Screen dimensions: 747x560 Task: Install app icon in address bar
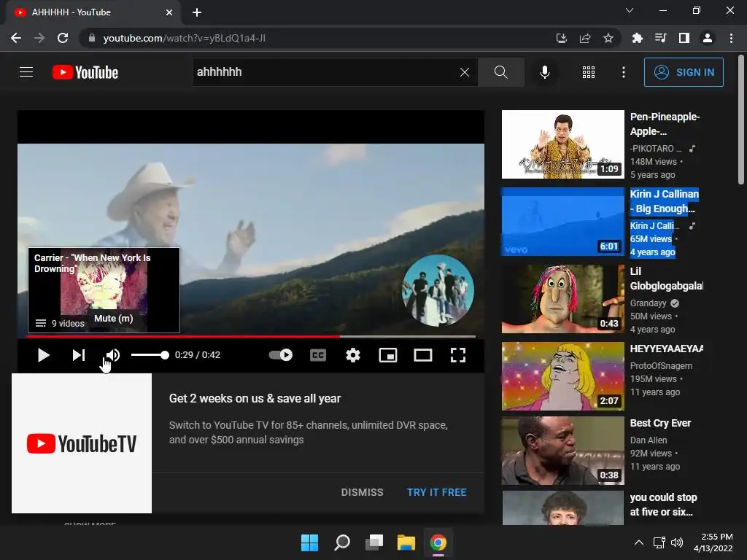coord(561,38)
